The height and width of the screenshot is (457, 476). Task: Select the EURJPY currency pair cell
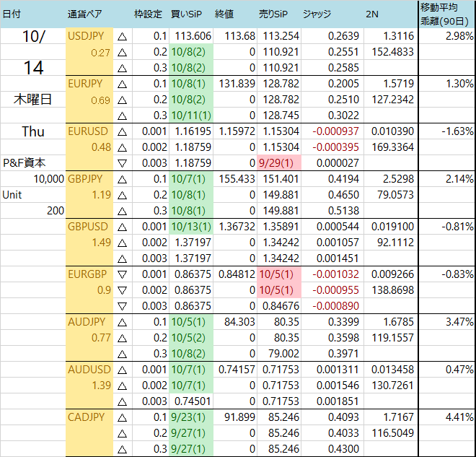89,84
